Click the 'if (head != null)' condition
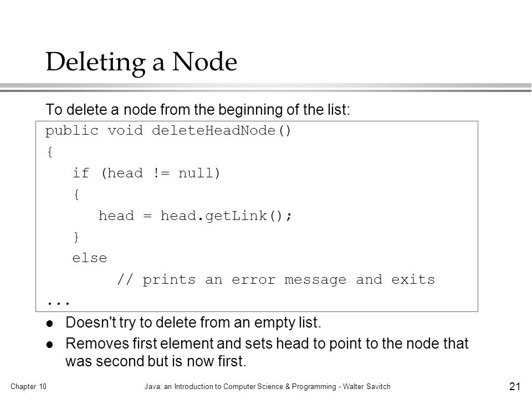532x399 pixels. click(146, 173)
